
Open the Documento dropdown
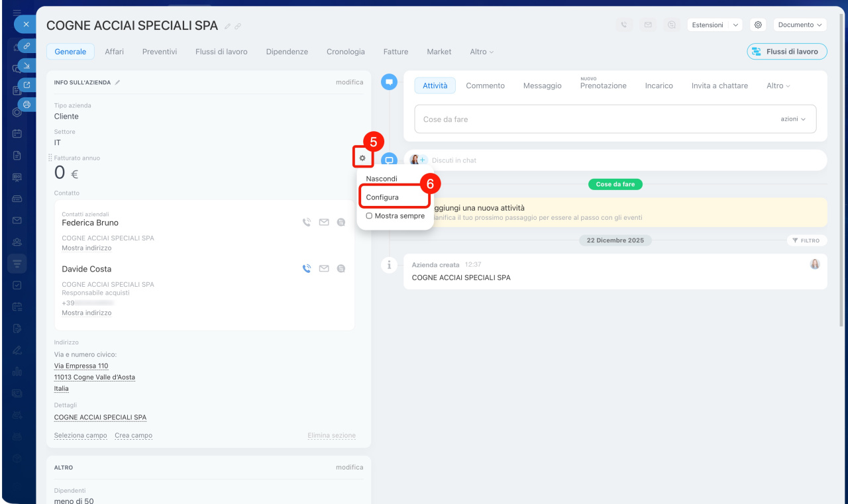coord(800,25)
